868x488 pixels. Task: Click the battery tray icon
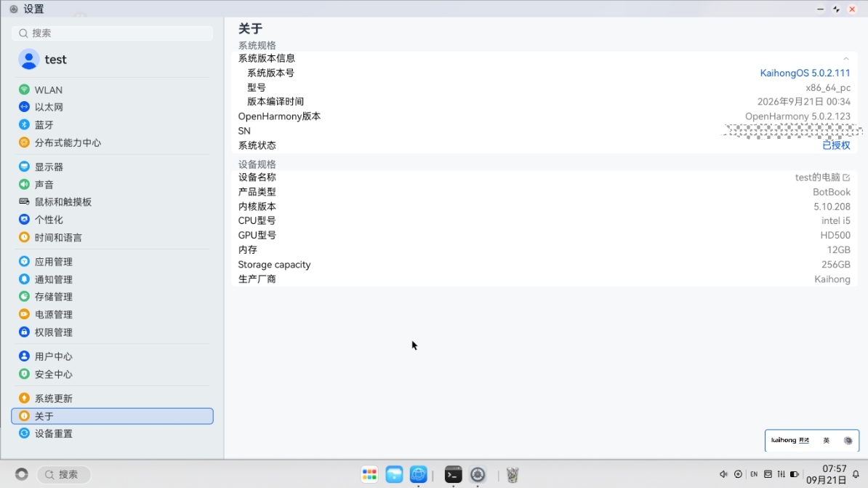tap(795, 474)
